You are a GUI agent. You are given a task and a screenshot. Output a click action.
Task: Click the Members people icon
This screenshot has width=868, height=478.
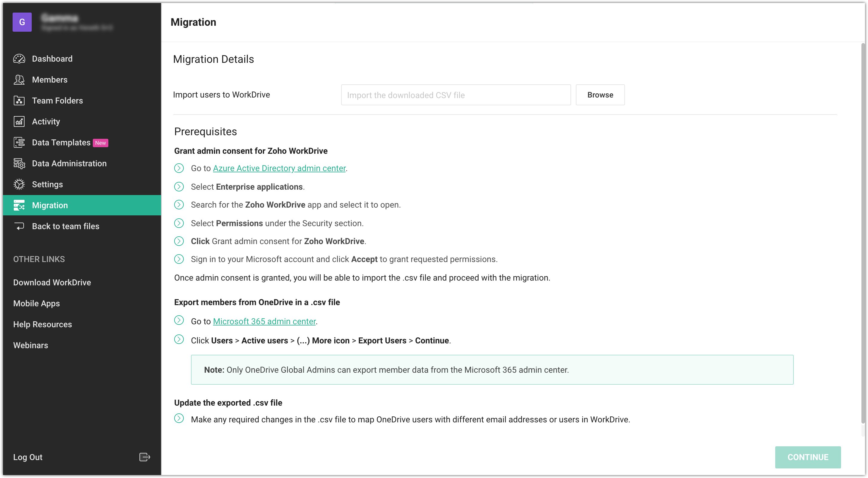pos(19,80)
